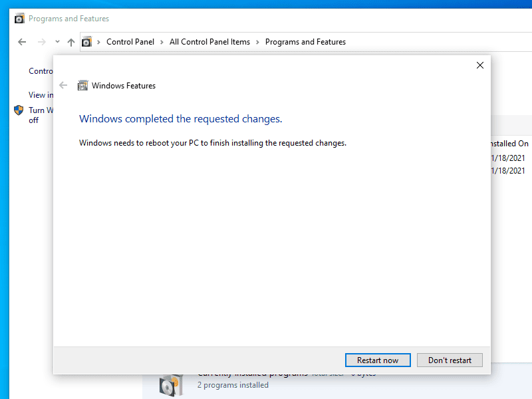Select All Control Panel Items breadcrumb

(209, 42)
